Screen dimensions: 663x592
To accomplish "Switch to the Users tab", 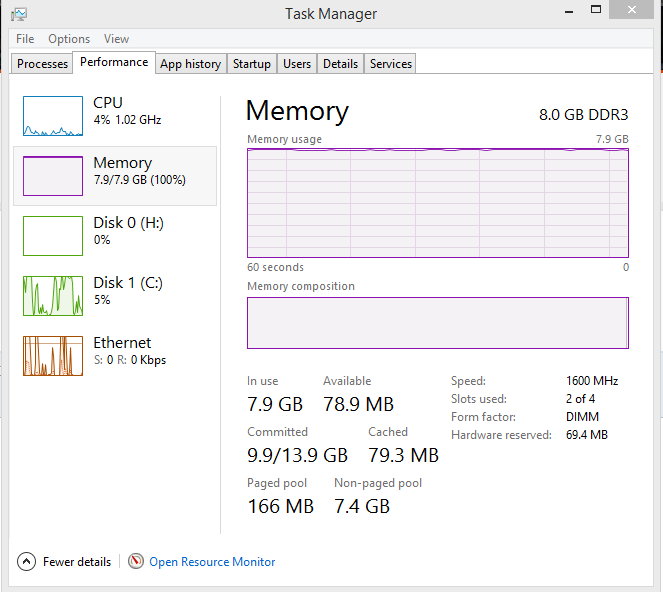I will click(297, 64).
